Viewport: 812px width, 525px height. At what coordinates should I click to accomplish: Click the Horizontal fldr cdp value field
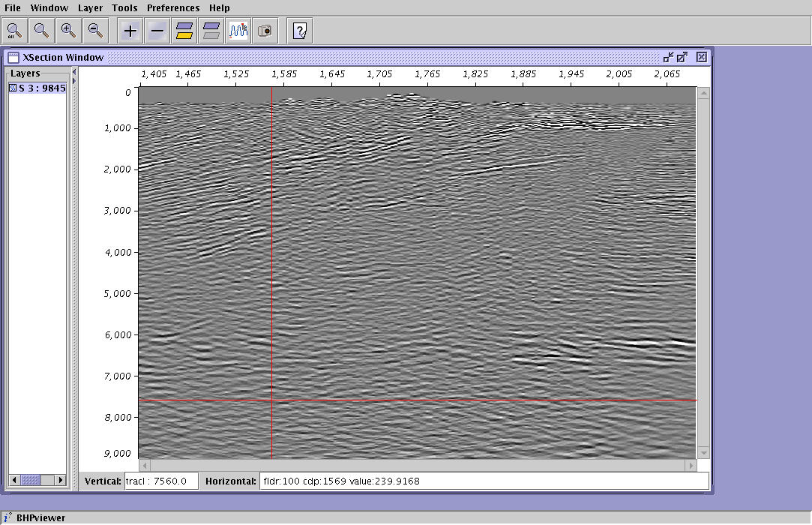484,481
